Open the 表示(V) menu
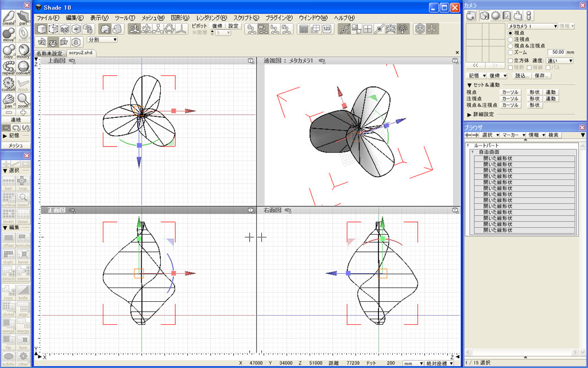This screenshot has width=588, height=368. coord(99,18)
